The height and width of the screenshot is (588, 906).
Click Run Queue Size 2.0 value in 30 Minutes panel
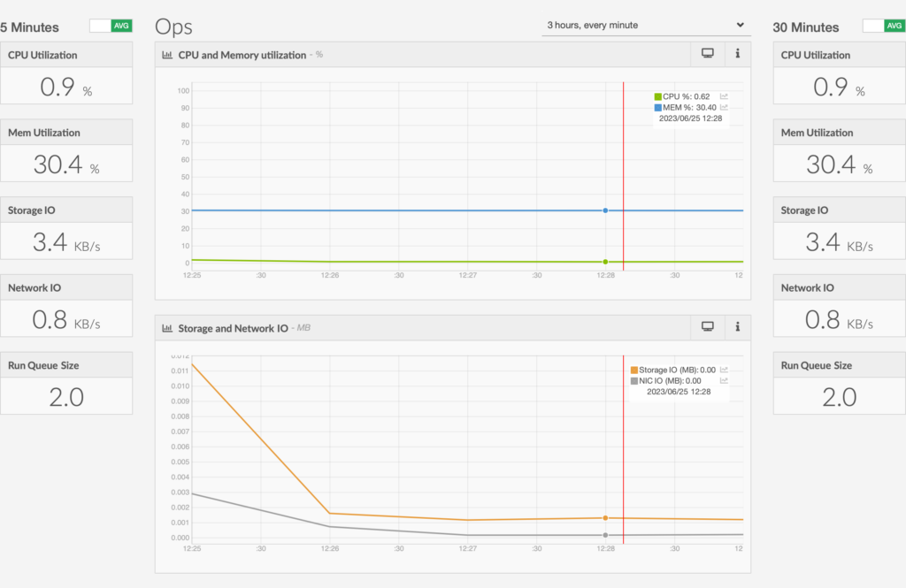click(x=839, y=397)
